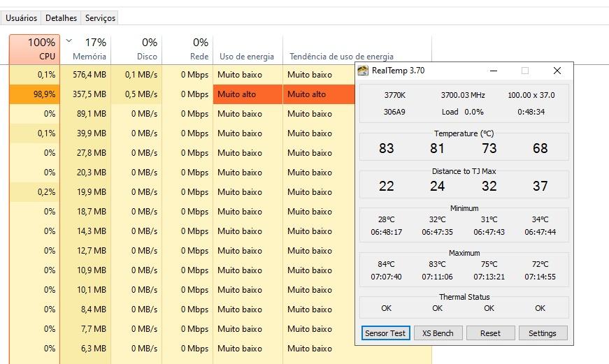Select the Serviços tab
609x364 pixels.
point(100,18)
